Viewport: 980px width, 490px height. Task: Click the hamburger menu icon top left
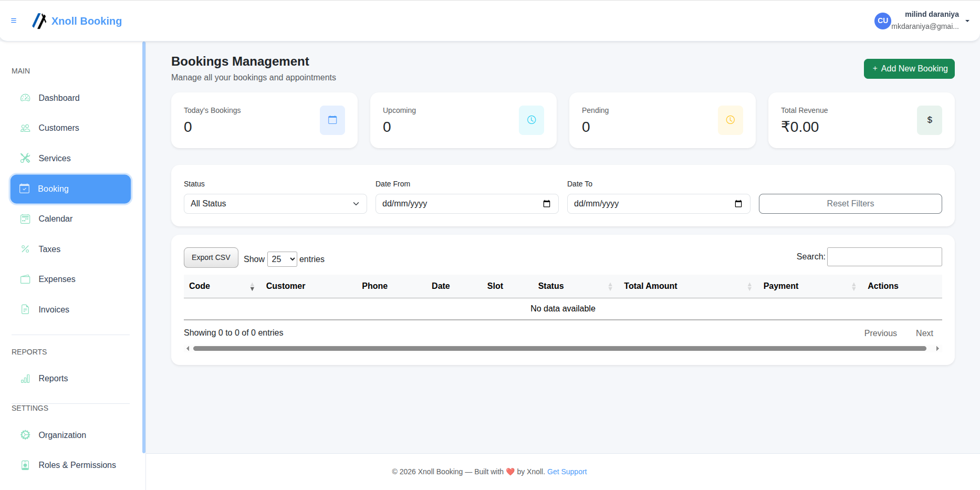coord(14,20)
